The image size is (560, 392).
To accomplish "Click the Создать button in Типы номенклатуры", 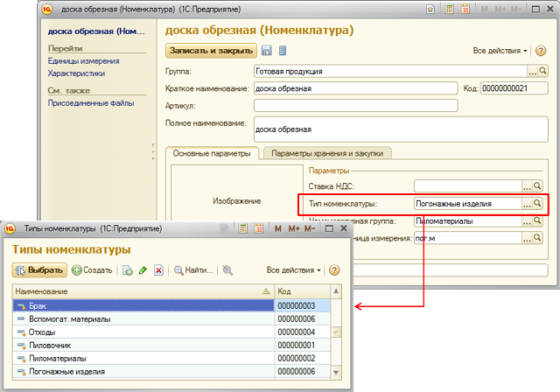I will pos(92,270).
